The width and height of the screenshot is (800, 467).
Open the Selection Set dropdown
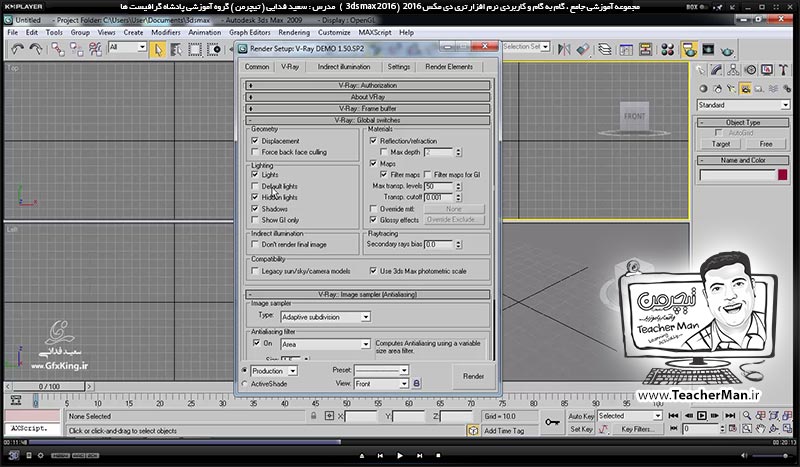tap(526, 46)
